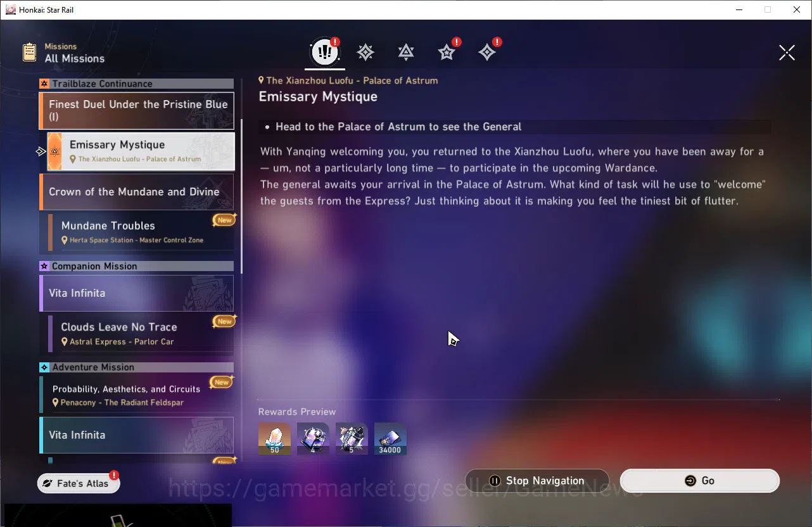Viewport: 812px width, 527px height.
Task: Click 'Penacony - The Radiant Feldspar' location text
Action: pyautogui.click(x=122, y=402)
